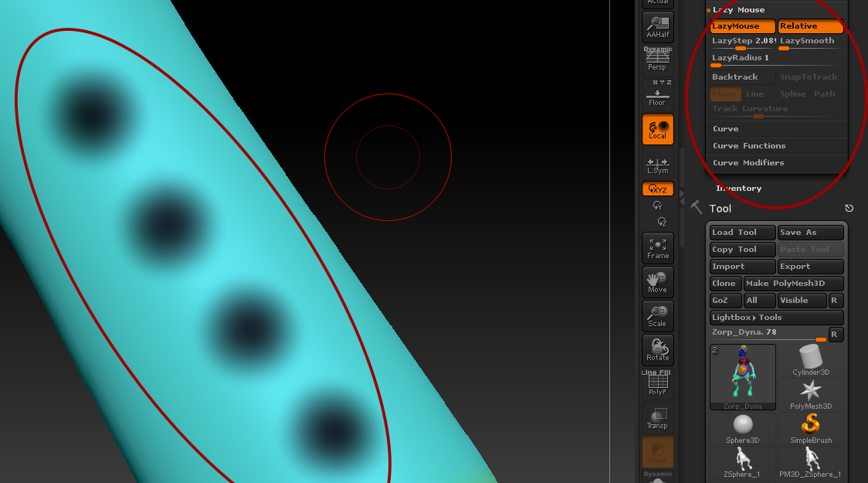The width and height of the screenshot is (868, 483).
Task: Adjust the LazyStep slider
Action: coord(743,43)
